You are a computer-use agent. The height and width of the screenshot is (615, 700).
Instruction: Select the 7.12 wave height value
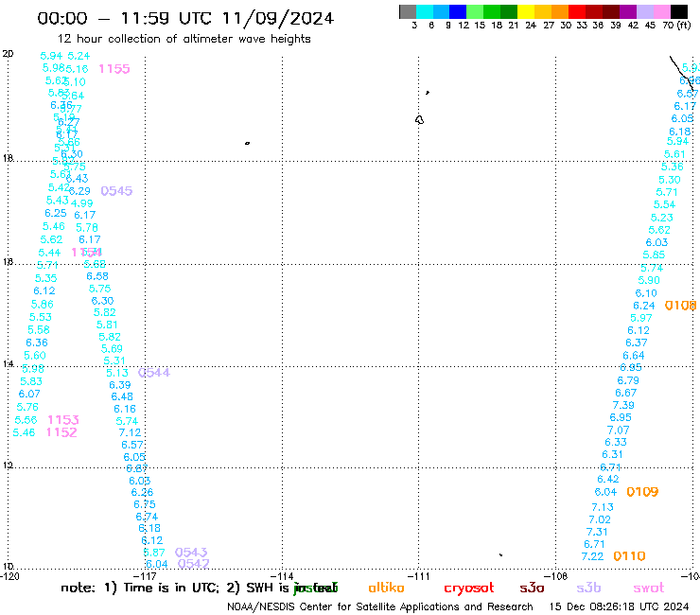point(130,432)
